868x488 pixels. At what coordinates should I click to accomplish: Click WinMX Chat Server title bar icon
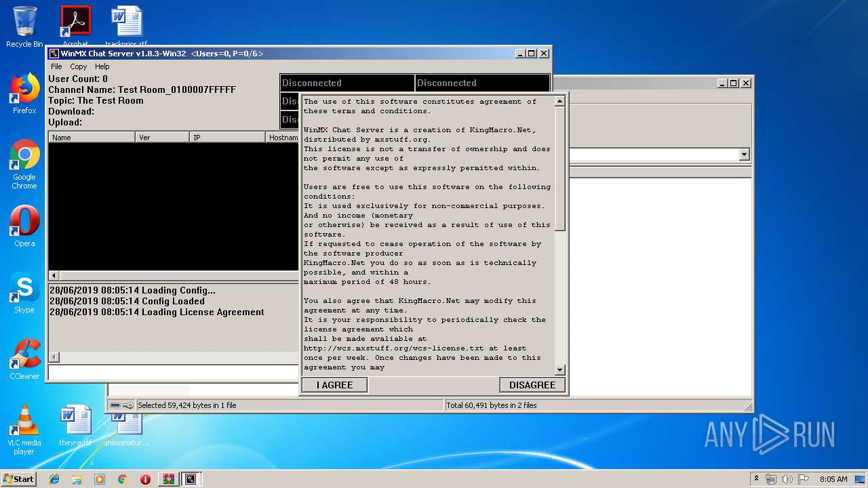(x=54, y=54)
